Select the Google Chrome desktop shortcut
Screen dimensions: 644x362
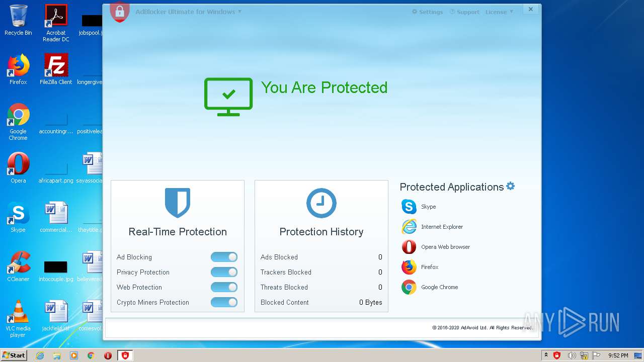tap(18, 122)
